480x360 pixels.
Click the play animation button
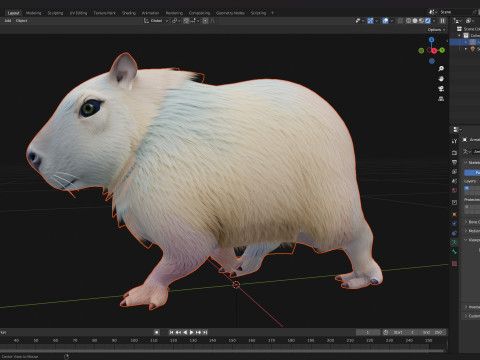point(192,332)
